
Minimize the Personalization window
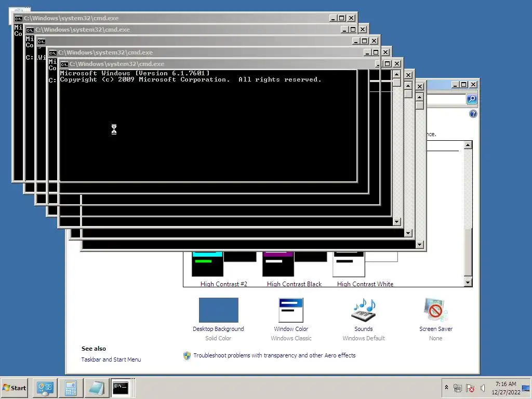click(455, 85)
